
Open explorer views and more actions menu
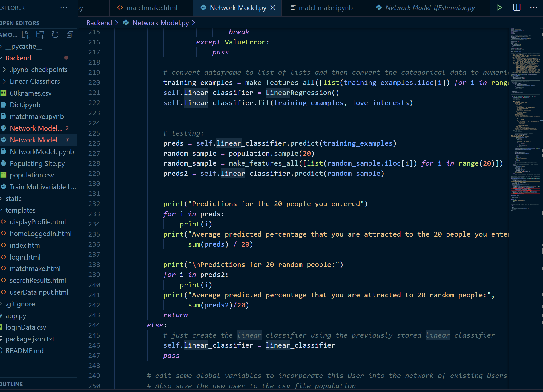[x=64, y=8]
